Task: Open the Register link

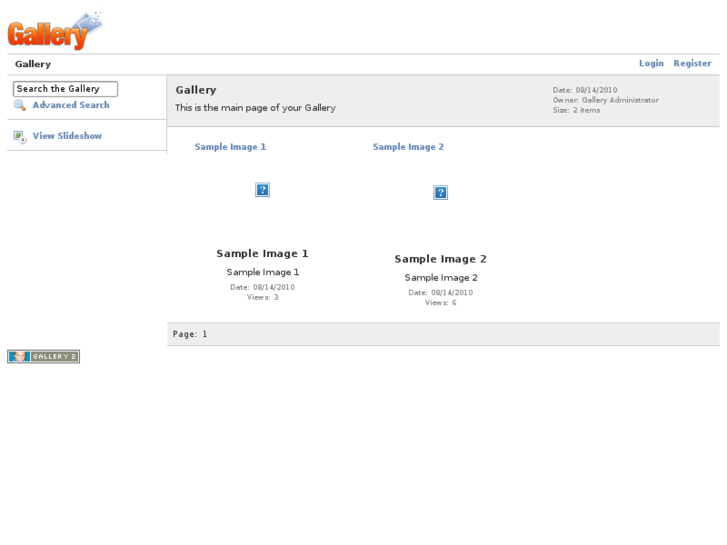Action: (x=692, y=64)
